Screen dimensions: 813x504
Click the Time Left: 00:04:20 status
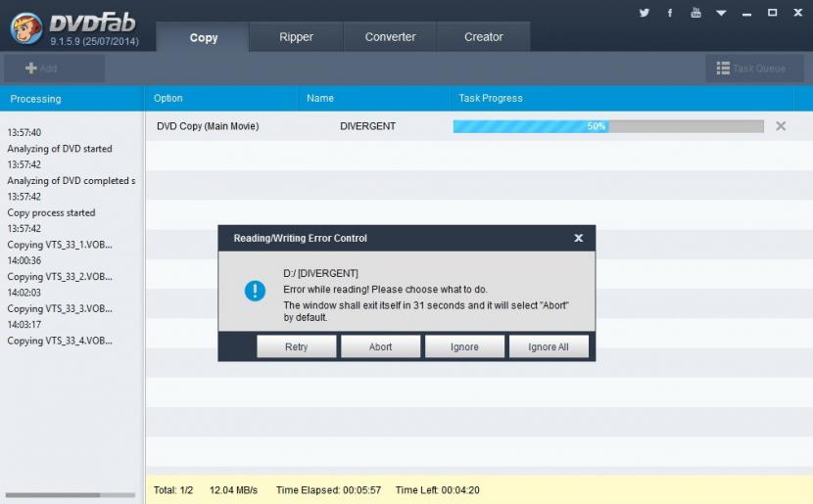[437, 490]
